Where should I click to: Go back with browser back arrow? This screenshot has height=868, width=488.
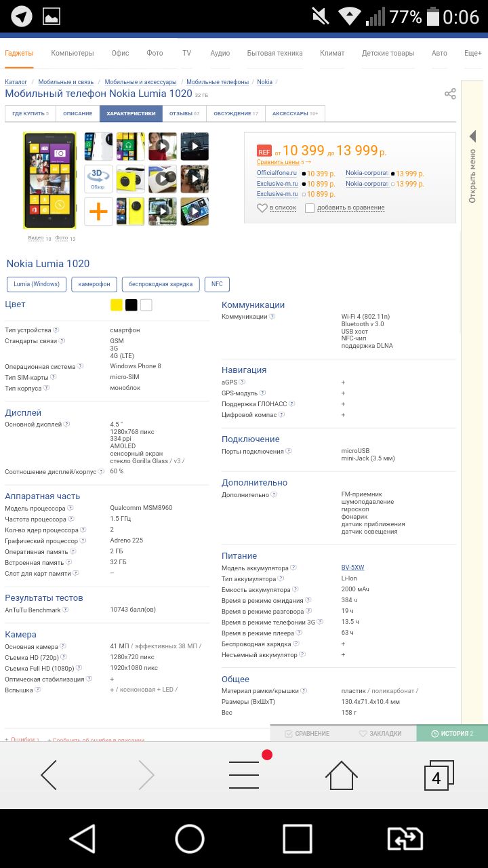pos(49,775)
